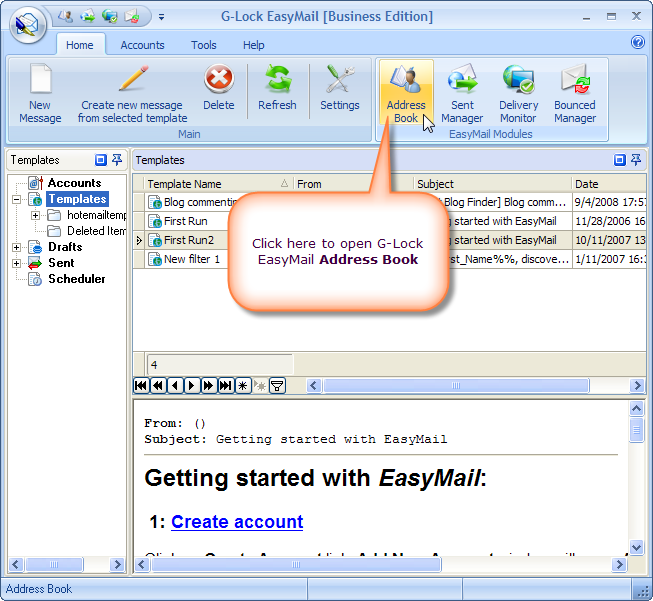This screenshot has height=601, width=653.
Task: Select the New filter 1 template row
Action: point(390,259)
